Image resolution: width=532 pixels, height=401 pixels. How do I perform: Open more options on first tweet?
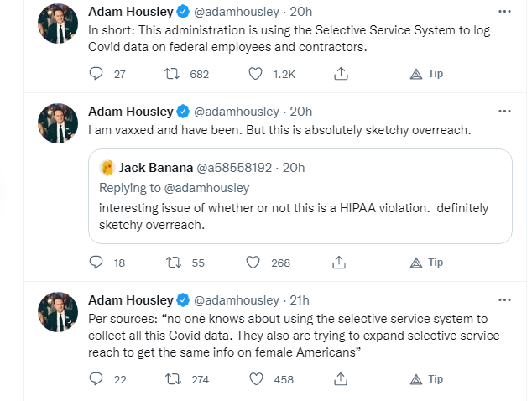pyautogui.click(x=504, y=12)
